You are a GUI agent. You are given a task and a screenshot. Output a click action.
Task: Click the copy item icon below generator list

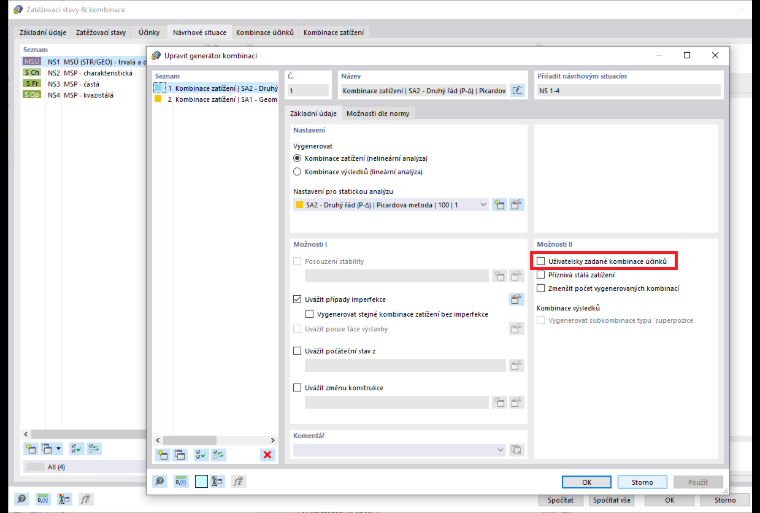click(180, 455)
